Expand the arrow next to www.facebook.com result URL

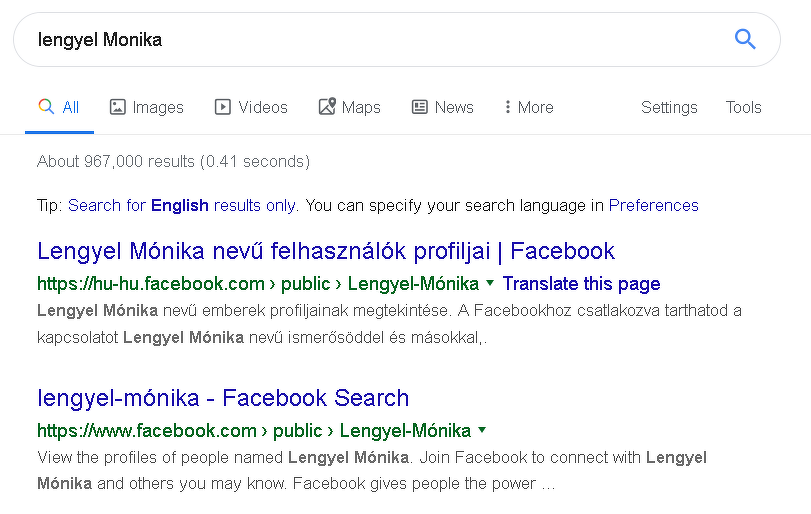(x=482, y=430)
